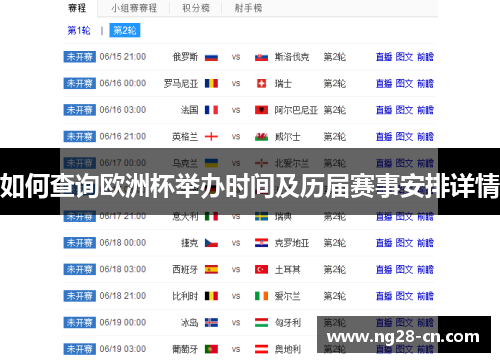500x362 pixels.
Task: Click the Slovakia flag icon
Action: click(x=261, y=57)
